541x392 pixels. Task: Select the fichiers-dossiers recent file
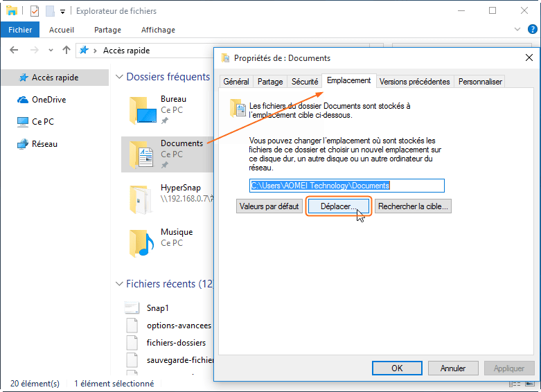point(176,343)
